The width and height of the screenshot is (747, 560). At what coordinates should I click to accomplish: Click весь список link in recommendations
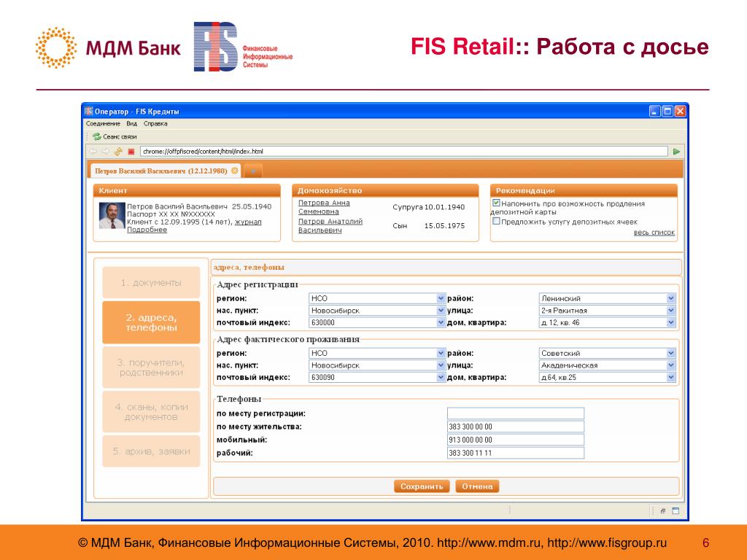654,233
